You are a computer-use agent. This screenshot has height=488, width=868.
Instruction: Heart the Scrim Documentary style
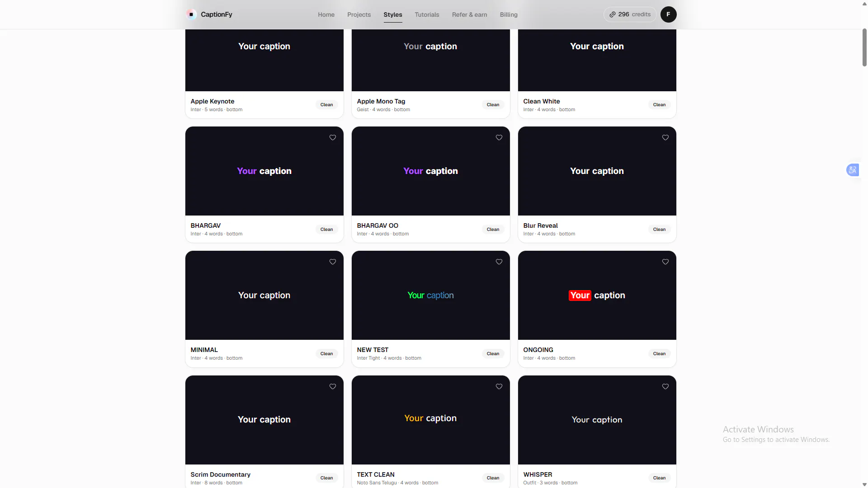(333, 386)
